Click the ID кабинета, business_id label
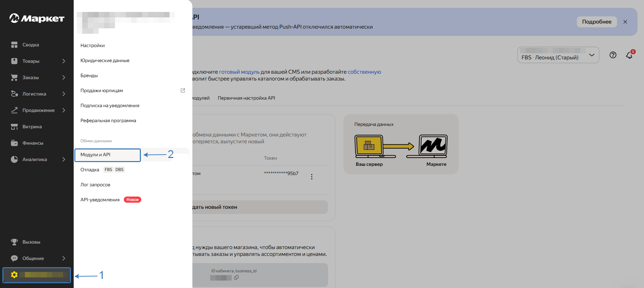Screen dimensions: 644x288 (234, 271)
